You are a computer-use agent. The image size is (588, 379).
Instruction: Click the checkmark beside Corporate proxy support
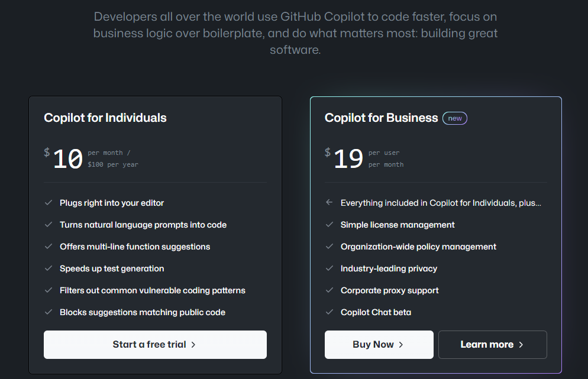pos(329,290)
